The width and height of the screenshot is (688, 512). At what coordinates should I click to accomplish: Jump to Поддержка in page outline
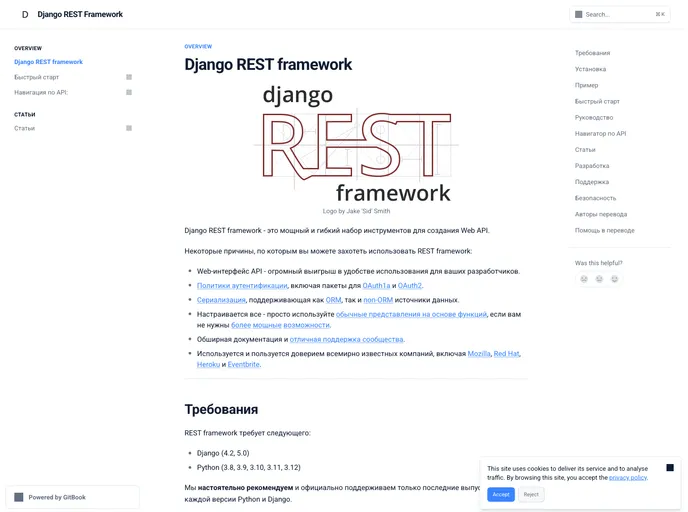(x=591, y=182)
